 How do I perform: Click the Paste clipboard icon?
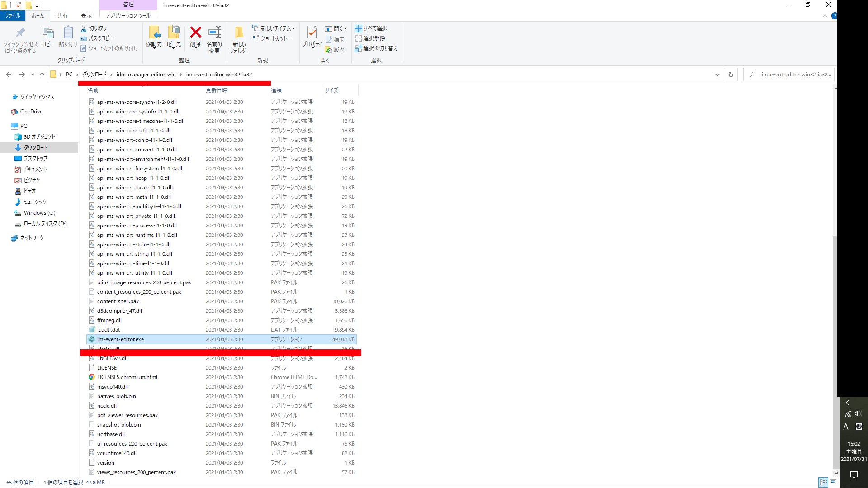pyautogui.click(x=68, y=33)
